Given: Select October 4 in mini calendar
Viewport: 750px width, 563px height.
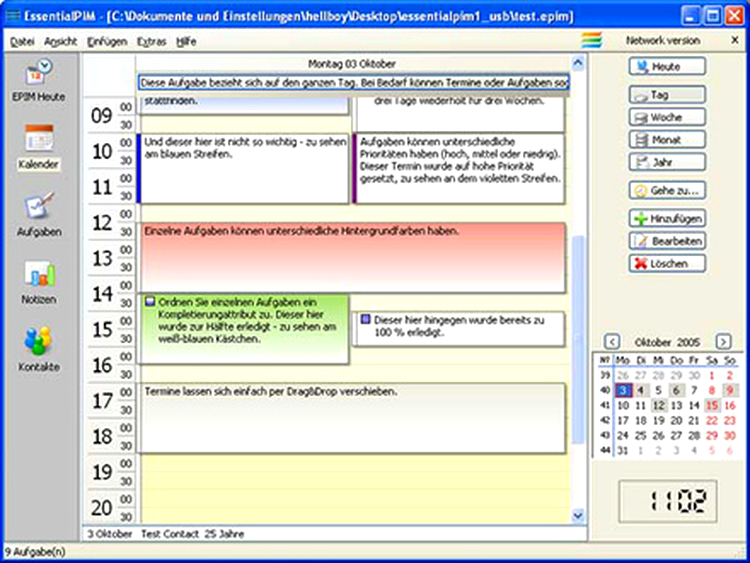Looking at the screenshot, I should (640, 390).
